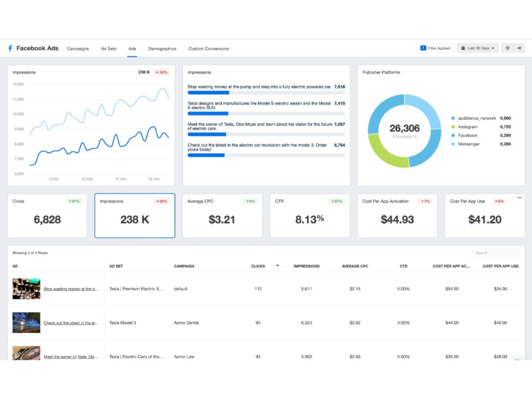Select the Cost Per App Activation card
The image size is (532, 399).
point(397,215)
